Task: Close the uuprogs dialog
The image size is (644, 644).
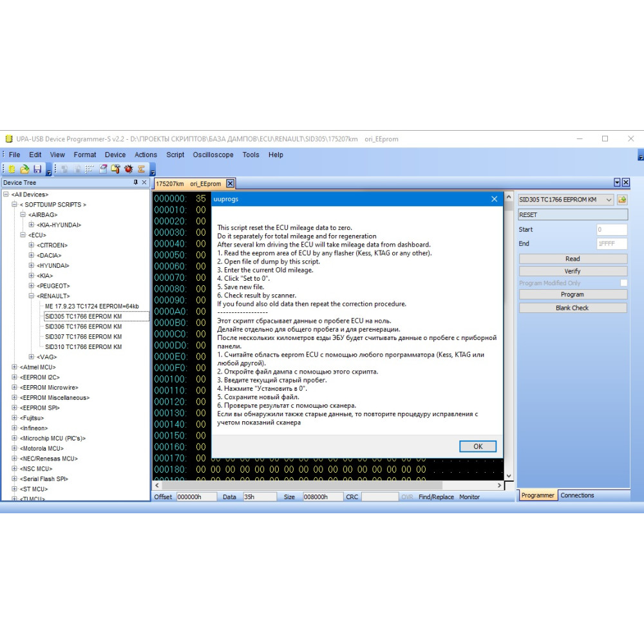Action: pyautogui.click(x=495, y=199)
